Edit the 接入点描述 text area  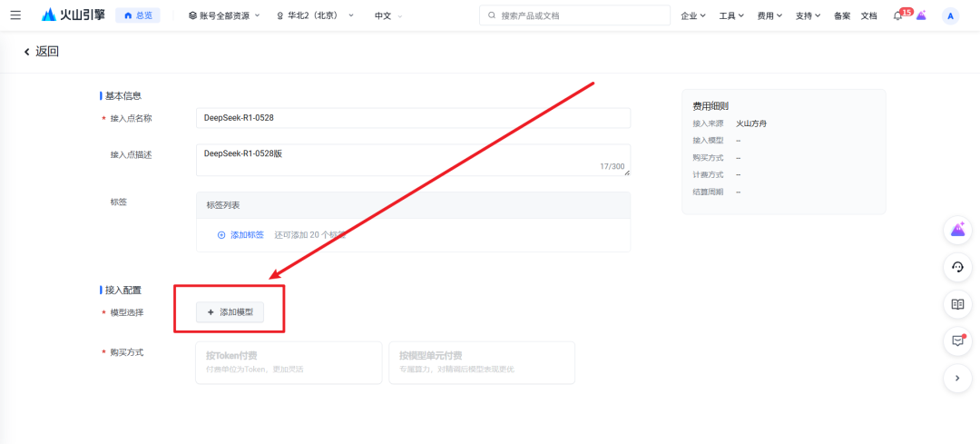point(413,160)
